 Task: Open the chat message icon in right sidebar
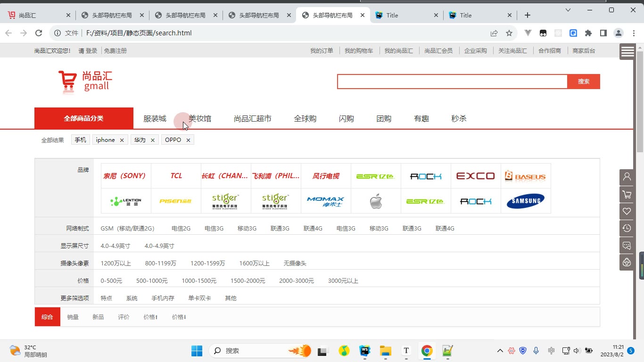[627, 246]
